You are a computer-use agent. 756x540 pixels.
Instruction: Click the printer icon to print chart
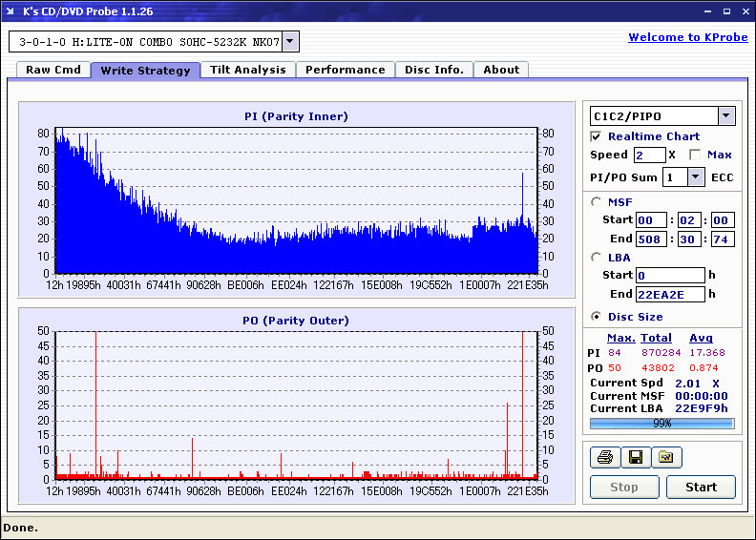coord(605,458)
